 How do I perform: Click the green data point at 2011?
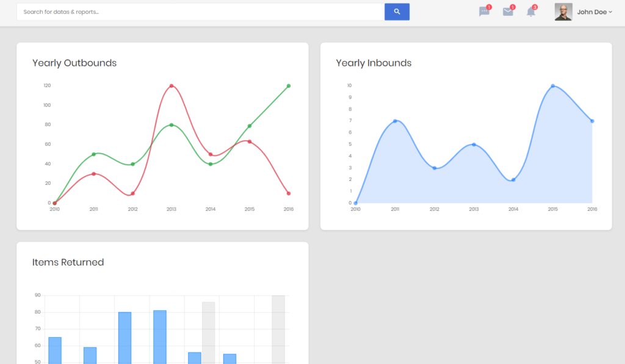(x=93, y=154)
